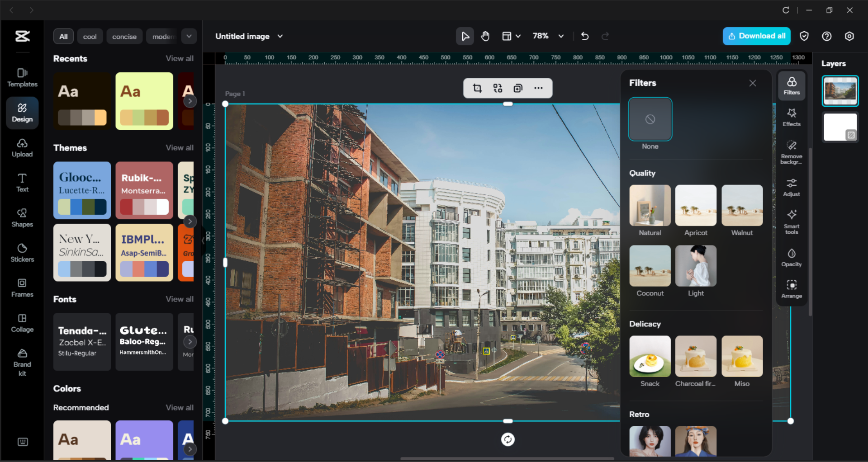Open the Duplicate icon in floating toolbar
This screenshot has width=868, height=462.
coord(518,88)
